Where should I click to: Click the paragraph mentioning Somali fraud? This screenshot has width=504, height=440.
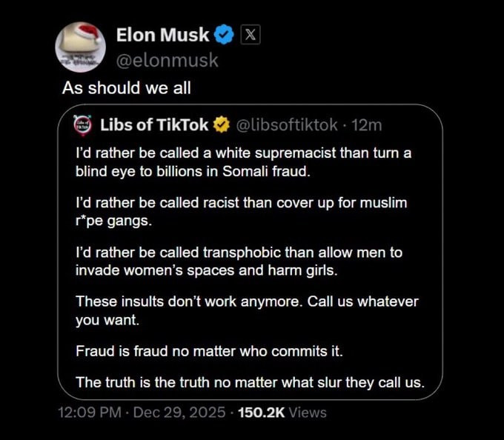click(x=243, y=161)
